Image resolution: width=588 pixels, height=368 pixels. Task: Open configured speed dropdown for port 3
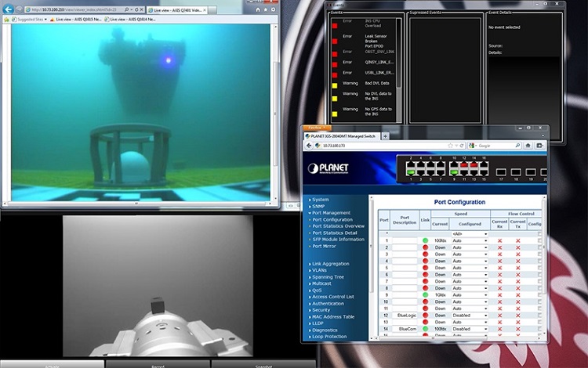(470, 254)
